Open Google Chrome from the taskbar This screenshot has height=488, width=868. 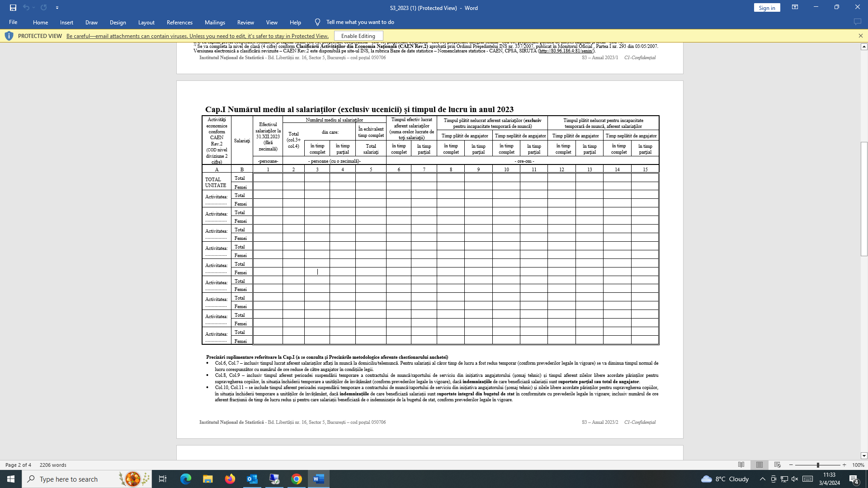[x=297, y=479]
